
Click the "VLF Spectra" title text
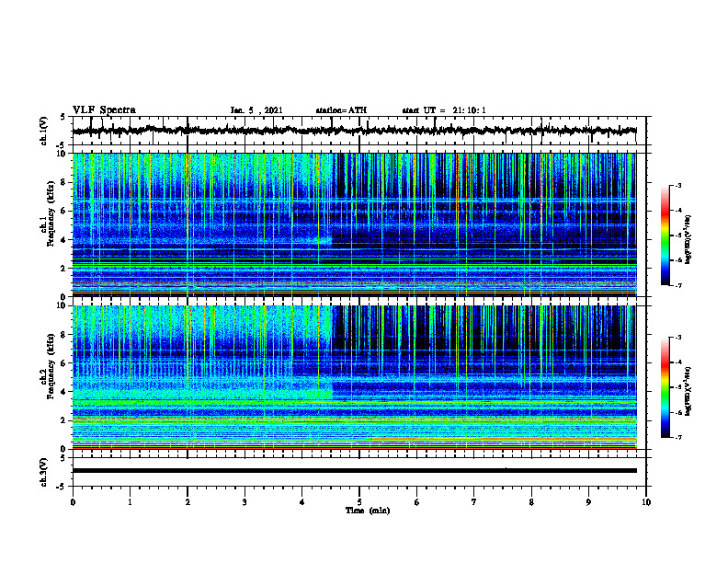tap(104, 110)
